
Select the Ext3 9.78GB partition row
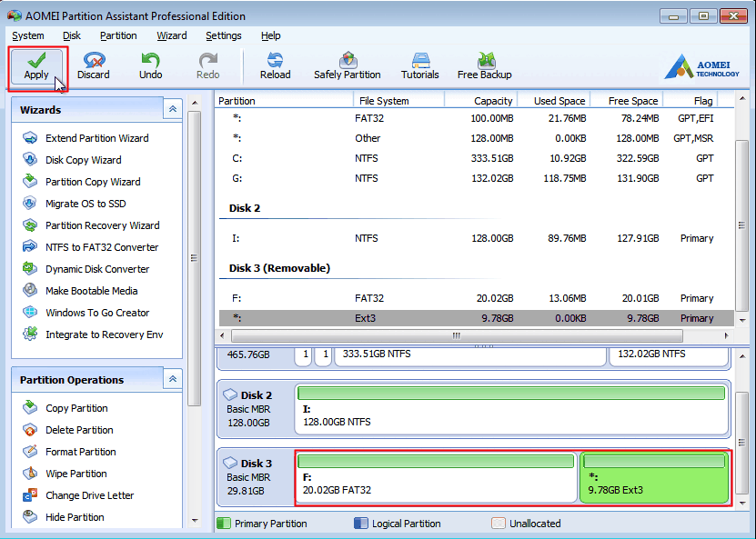pos(477,318)
